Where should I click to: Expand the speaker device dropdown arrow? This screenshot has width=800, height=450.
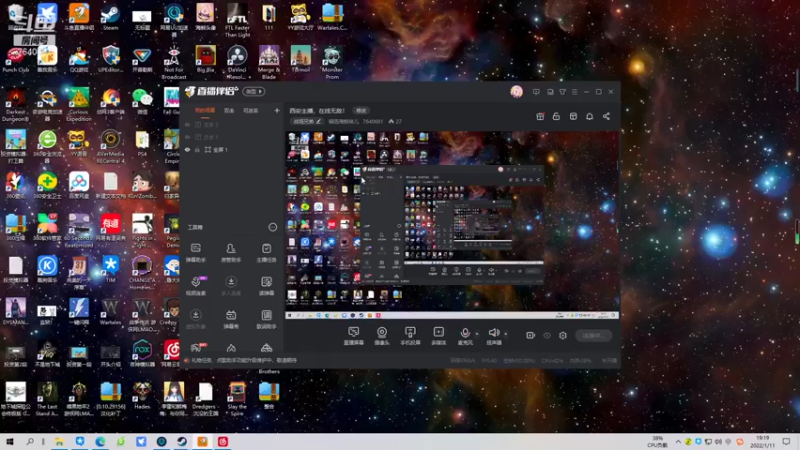pyautogui.click(x=506, y=334)
